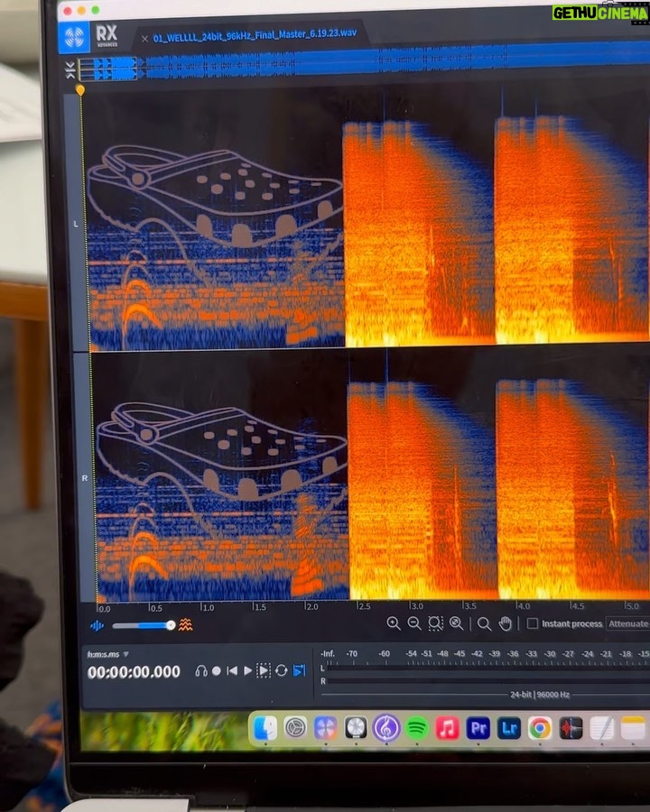Adjust the waveform/spectrogram opacity slider
This screenshot has width=650, height=812.
(x=144, y=625)
